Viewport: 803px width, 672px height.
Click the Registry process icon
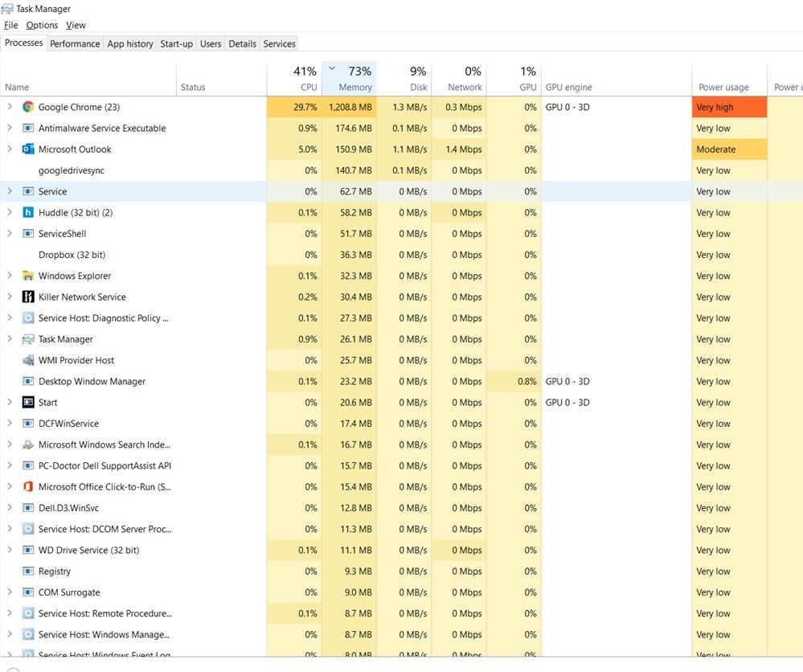click(28, 571)
